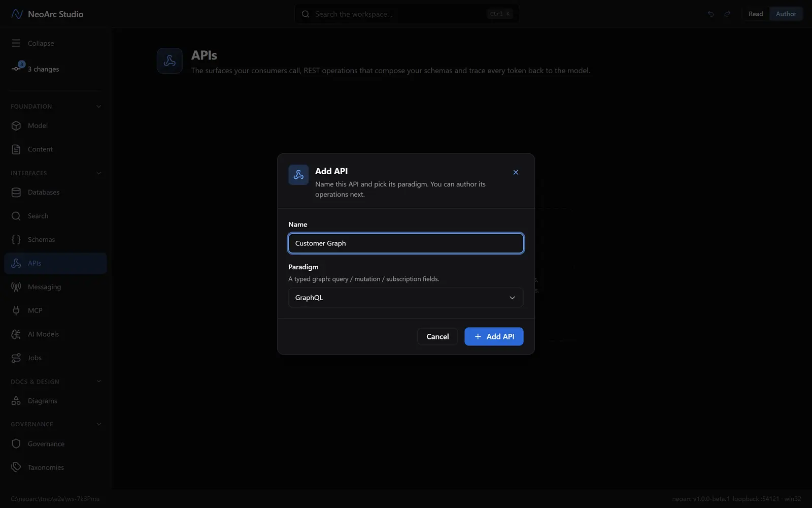Click the Content document icon
Image resolution: width=812 pixels, height=508 pixels.
click(16, 149)
